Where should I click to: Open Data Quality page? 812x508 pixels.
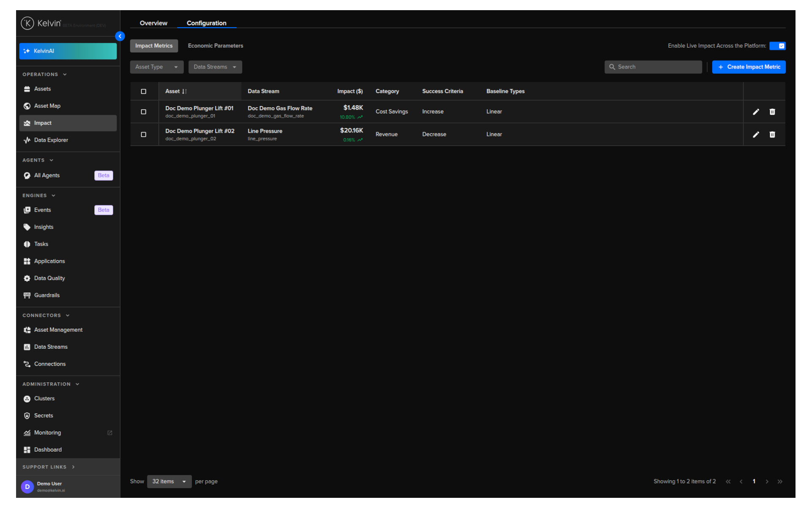[68, 278]
